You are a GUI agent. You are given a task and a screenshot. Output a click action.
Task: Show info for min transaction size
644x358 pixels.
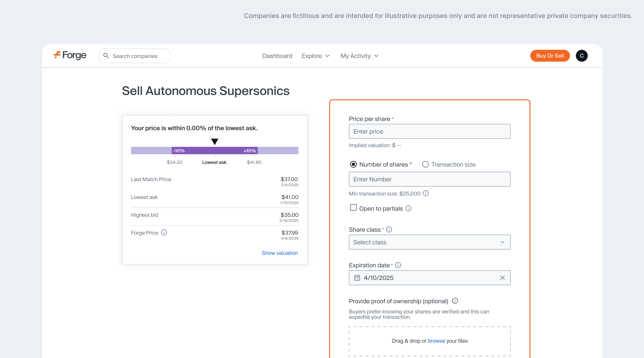point(426,193)
